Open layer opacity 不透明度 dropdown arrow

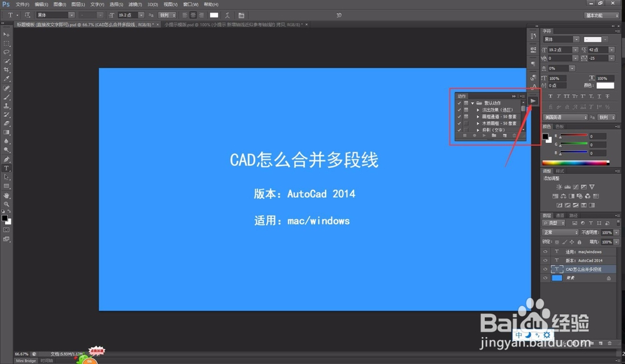tap(617, 233)
